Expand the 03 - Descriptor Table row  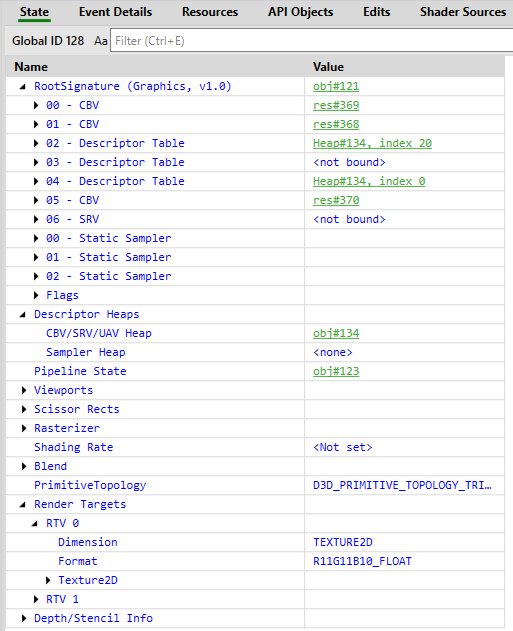[36, 162]
